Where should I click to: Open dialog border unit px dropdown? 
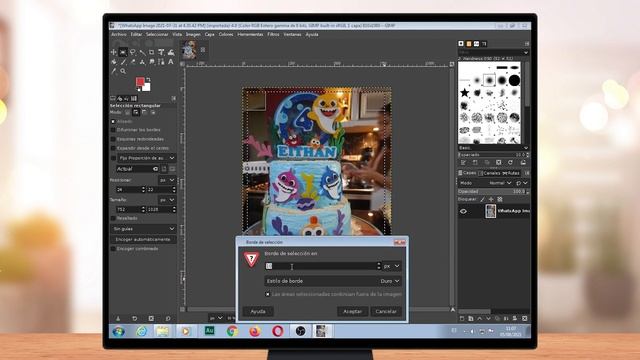pyautogui.click(x=392, y=266)
